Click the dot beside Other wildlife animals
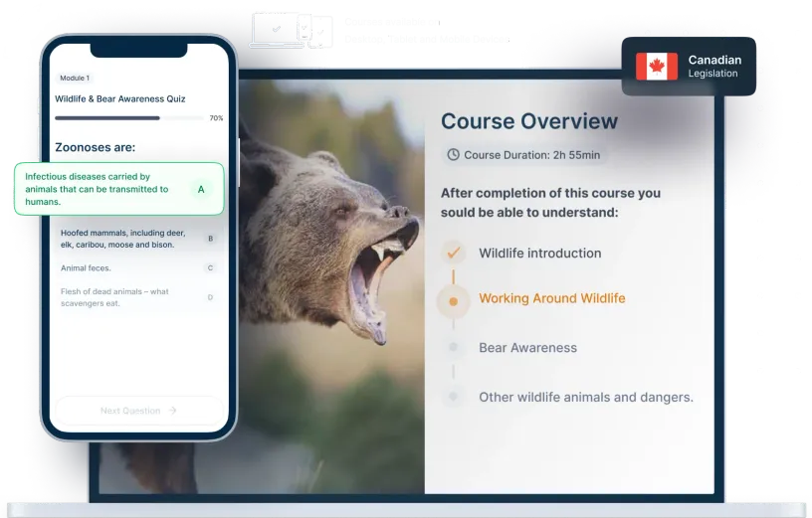The width and height of the screenshot is (812, 518). click(453, 397)
